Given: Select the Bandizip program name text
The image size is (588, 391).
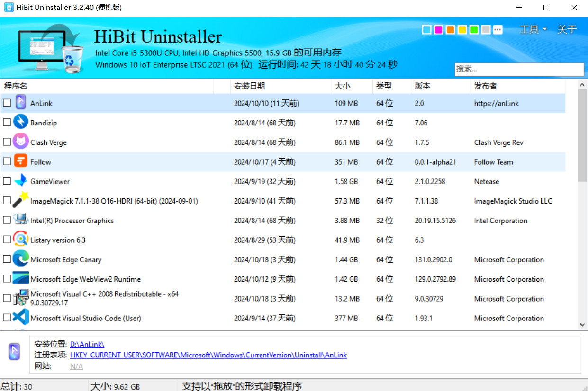Looking at the screenshot, I should click(44, 123).
